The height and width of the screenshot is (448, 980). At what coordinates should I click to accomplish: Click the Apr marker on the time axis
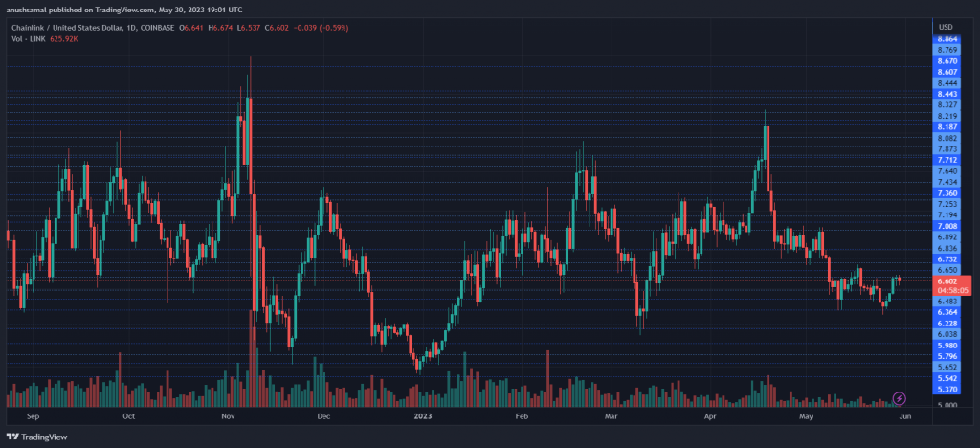(x=710, y=417)
